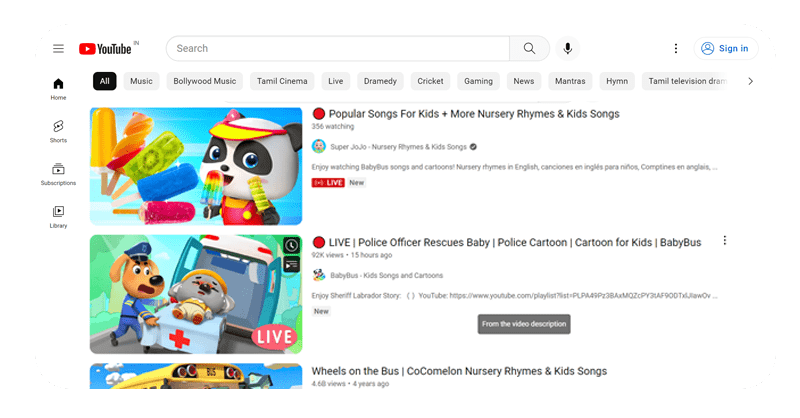The image size is (800, 418).
Task: Open the panda popsicle video thumbnail
Action: click(x=196, y=166)
